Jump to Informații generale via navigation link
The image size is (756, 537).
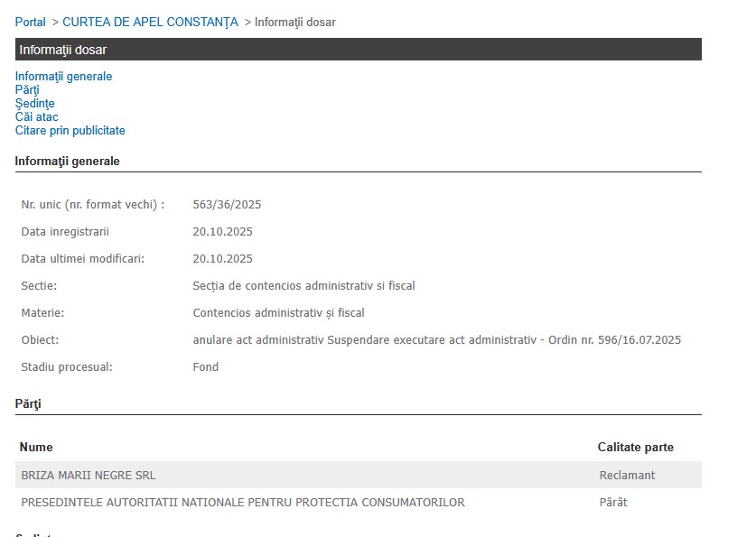(x=63, y=77)
